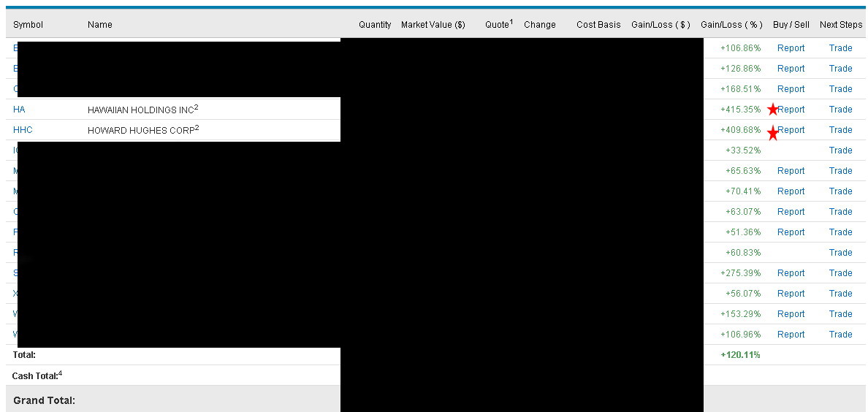Open Report for the HHC row
The image size is (868, 412).
(791, 130)
